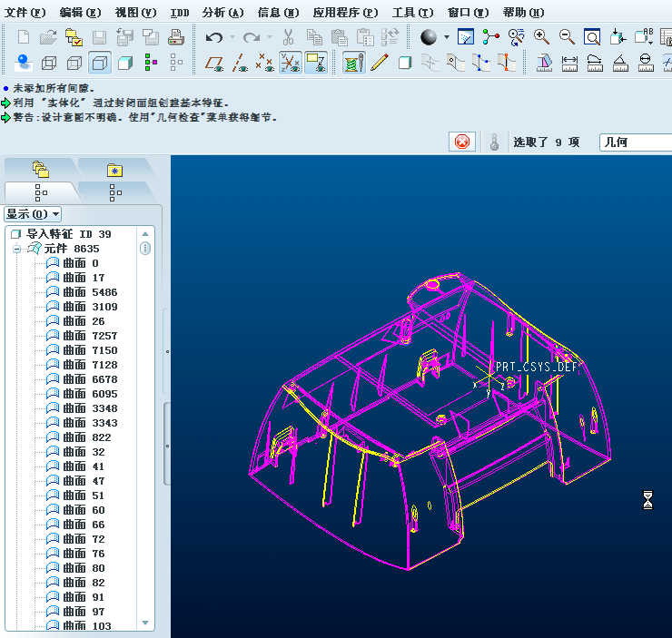Open the appearance sphere dropdown arrow

[x=447, y=37]
